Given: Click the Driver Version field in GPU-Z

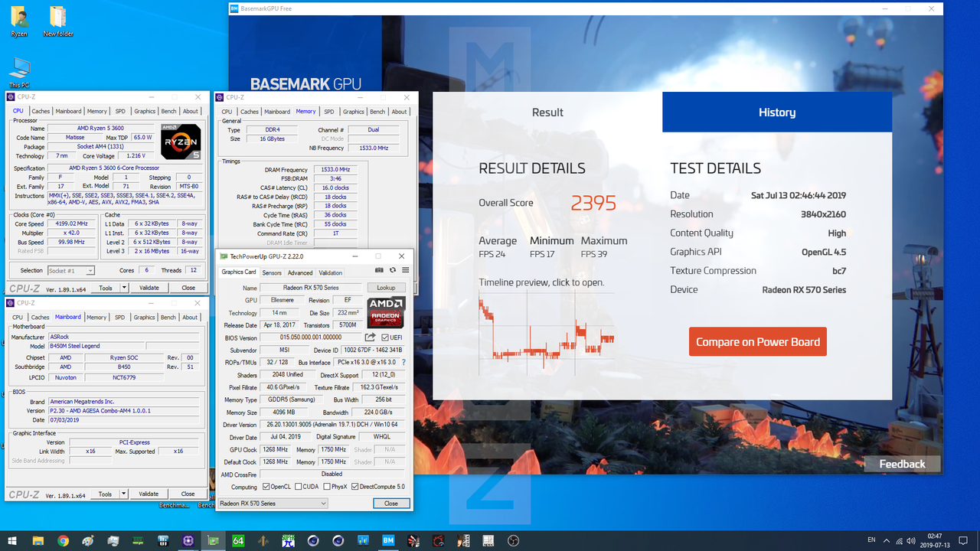Looking at the screenshot, I should point(332,425).
